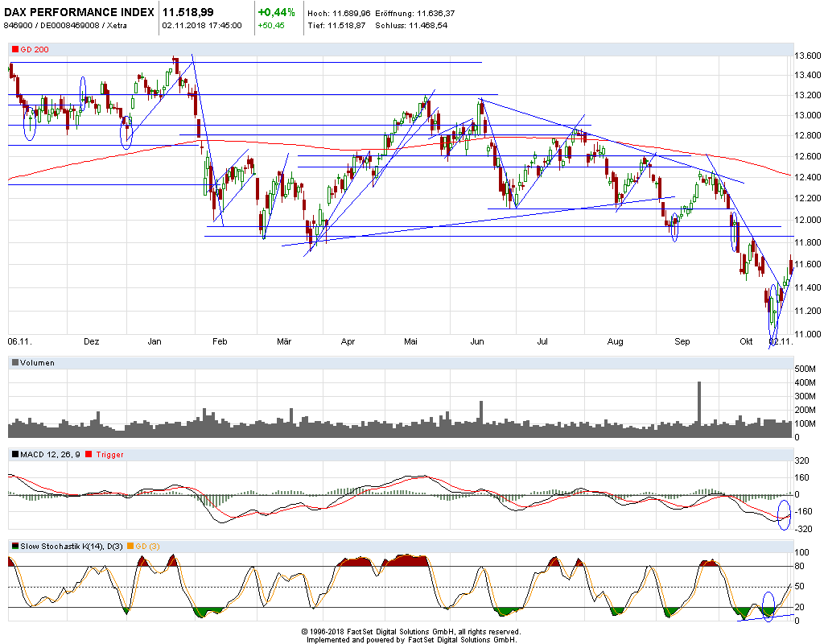Click the Jul month label

[x=542, y=341]
